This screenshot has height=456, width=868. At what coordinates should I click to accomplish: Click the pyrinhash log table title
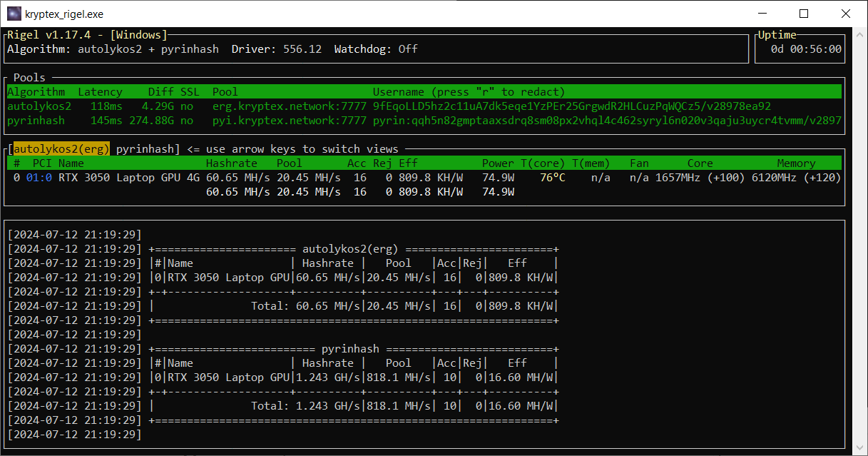(350, 349)
